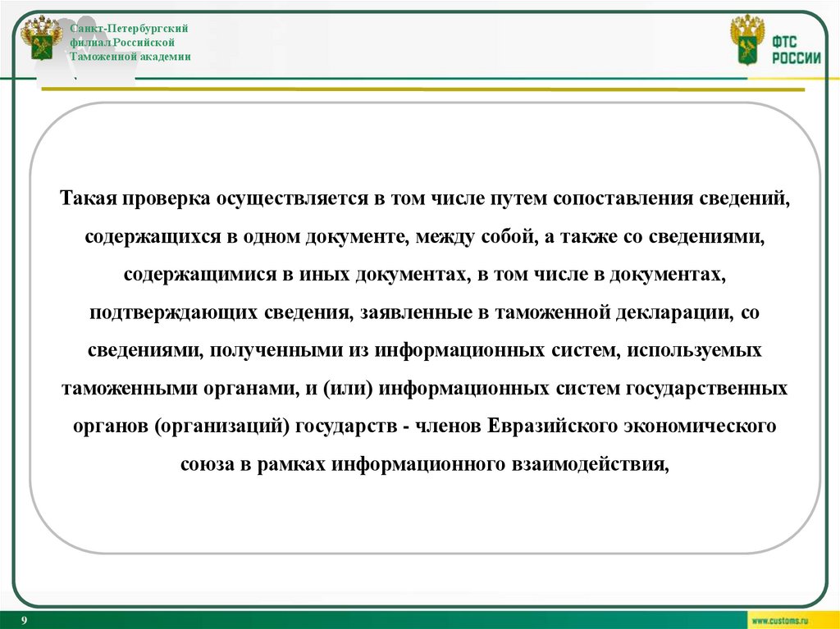Click the line starting 'союза в рамках'
Viewport: 840px width, 629px height.
tap(425, 464)
